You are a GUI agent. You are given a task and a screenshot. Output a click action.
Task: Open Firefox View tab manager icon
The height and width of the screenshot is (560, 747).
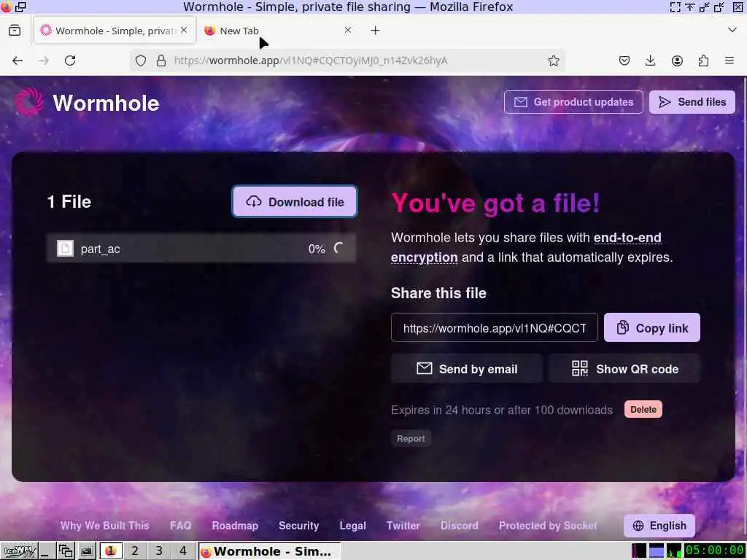15,31
